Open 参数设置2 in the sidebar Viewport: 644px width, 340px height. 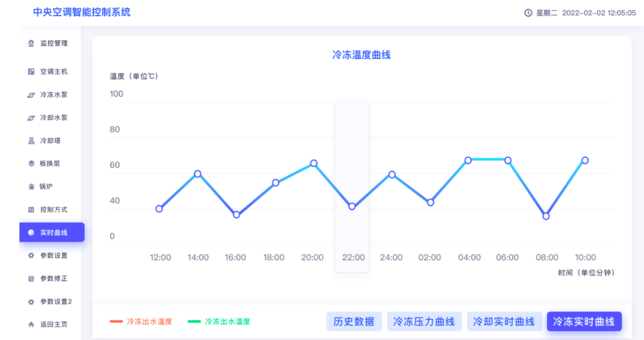[x=55, y=302]
